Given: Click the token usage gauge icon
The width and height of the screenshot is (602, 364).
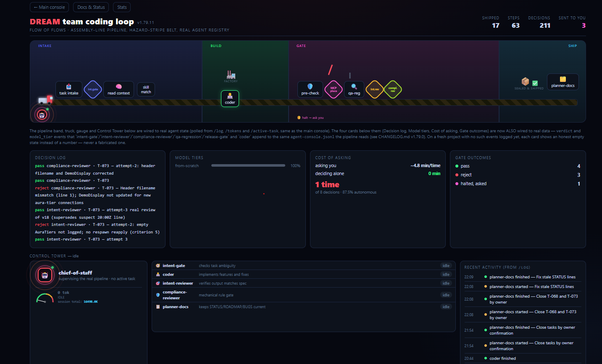Looking at the screenshot, I should tap(45, 298).
